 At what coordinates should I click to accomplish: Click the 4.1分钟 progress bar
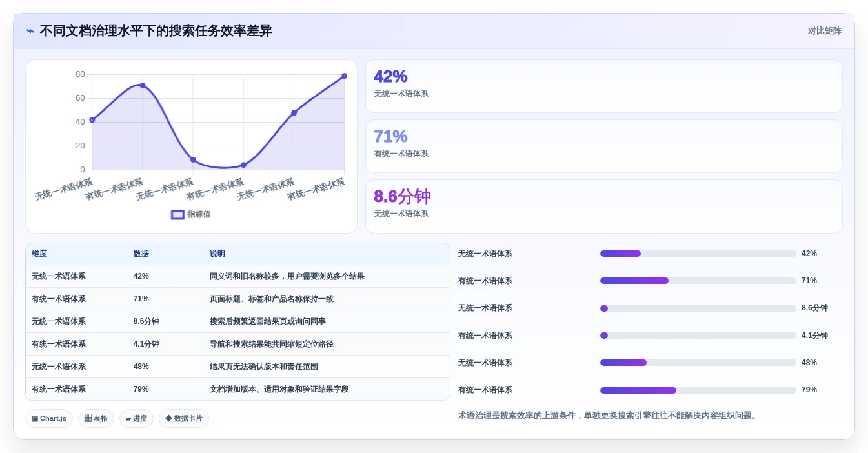(x=698, y=336)
